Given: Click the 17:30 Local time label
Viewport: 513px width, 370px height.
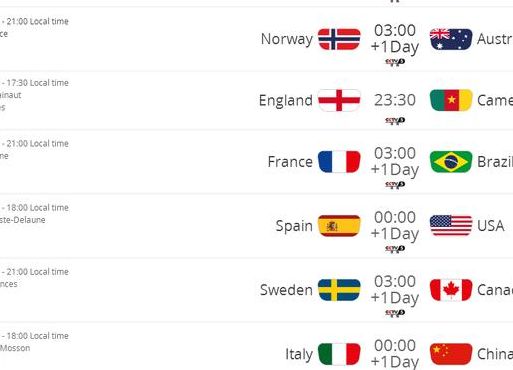Looking at the screenshot, I should click(37, 83).
